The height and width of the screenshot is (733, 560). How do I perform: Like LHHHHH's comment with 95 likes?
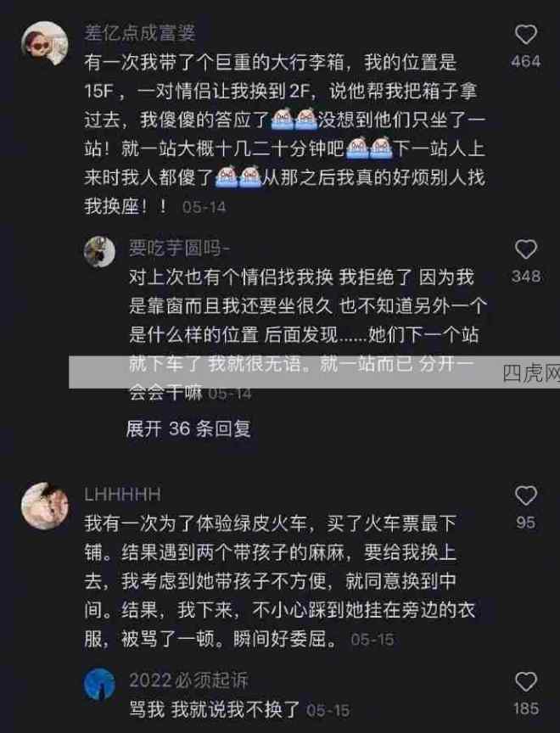(x=526, y=495)
